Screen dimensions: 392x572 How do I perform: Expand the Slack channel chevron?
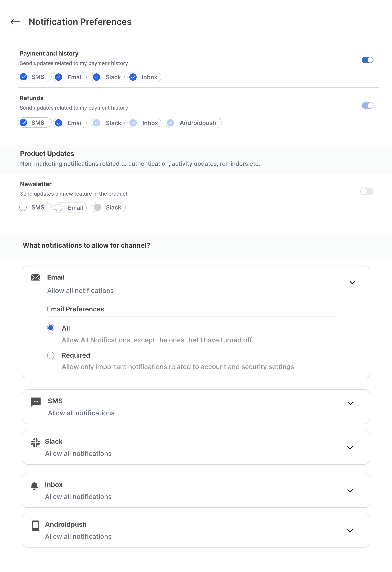(x=350, y=448)
